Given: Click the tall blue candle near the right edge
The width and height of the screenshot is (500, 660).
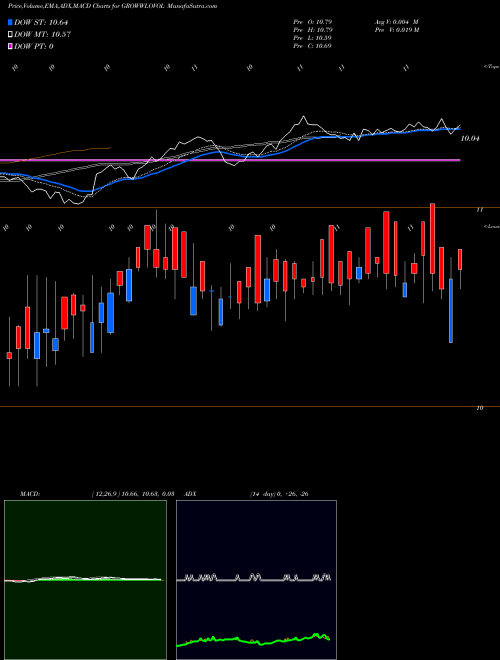Looking at the screenshot, I should 451,310.
